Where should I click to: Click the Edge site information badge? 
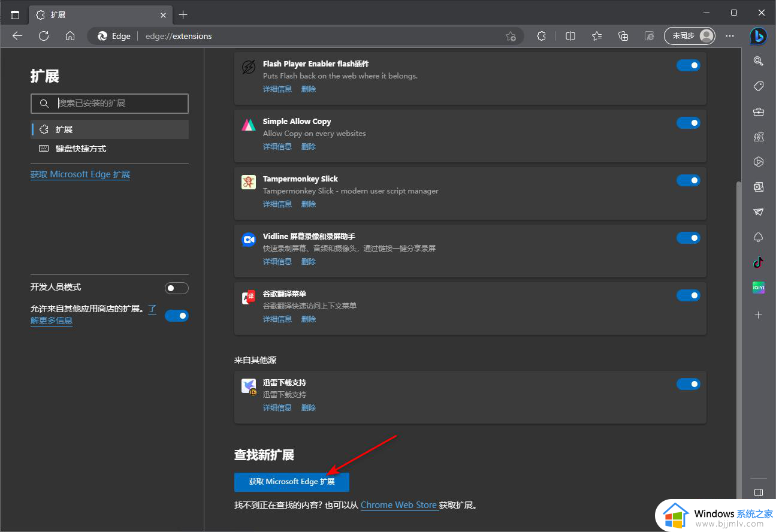114,36
